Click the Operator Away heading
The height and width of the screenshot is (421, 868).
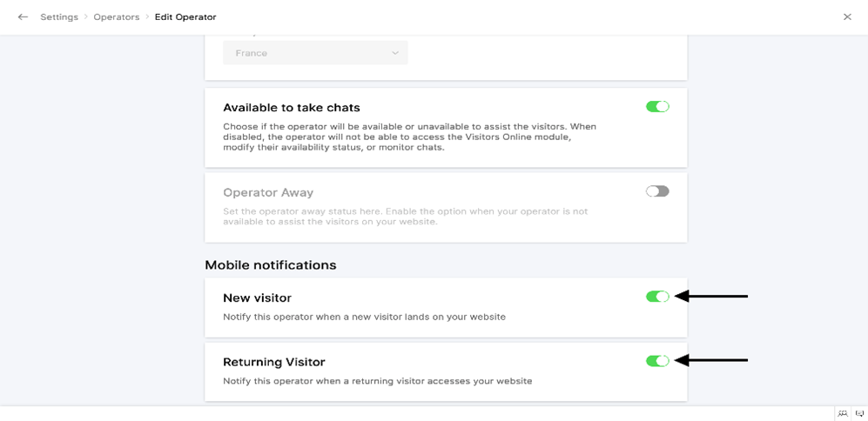point(268,192)
